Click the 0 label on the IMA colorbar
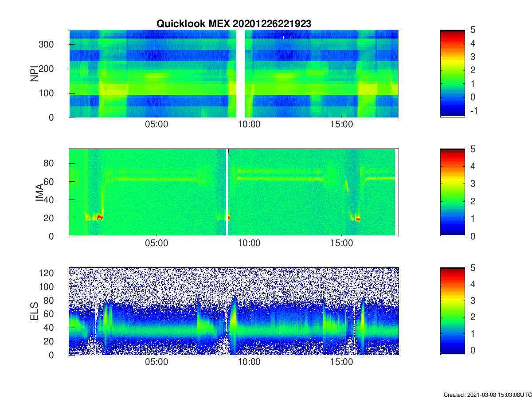The height and width of the screenshot is (399, 532). coord(473,236)
